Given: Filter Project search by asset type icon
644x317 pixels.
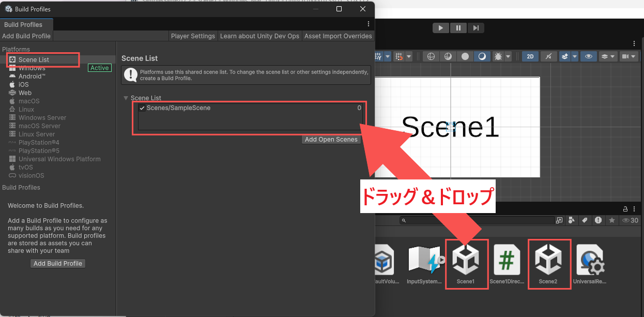Looking at the screenshot, I should tap(571, 220).
